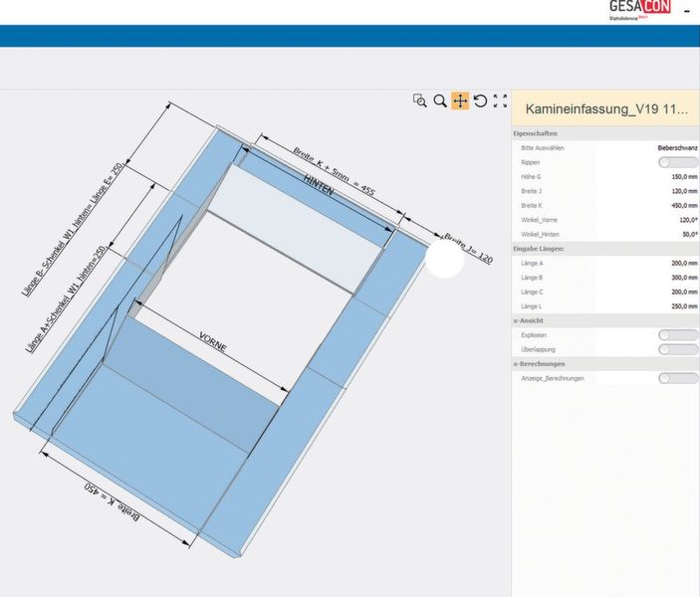This screenshot has width=700, height=597.
Task: Toggle the Überlappung switch
Action: pyautogui.click(x=677, y=349)
